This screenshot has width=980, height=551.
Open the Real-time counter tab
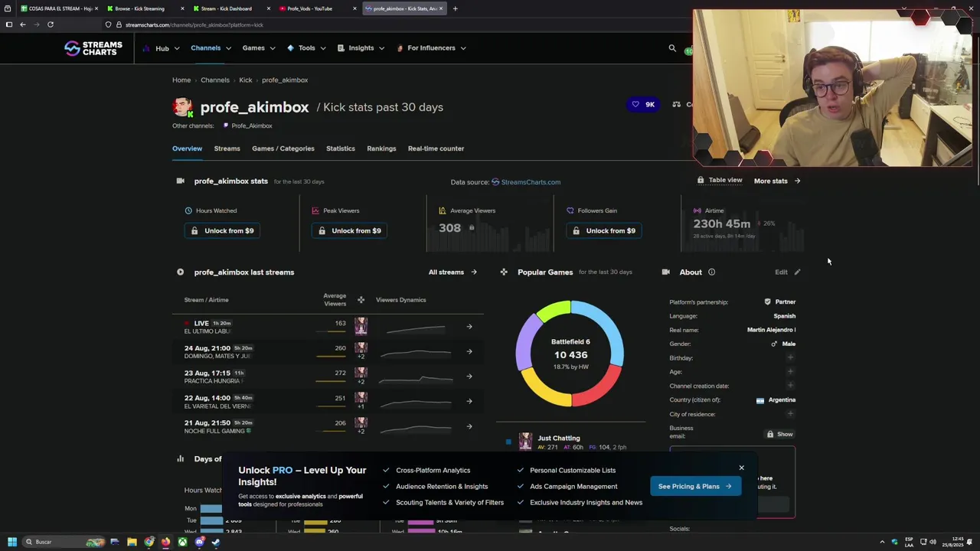click(436, 148)
